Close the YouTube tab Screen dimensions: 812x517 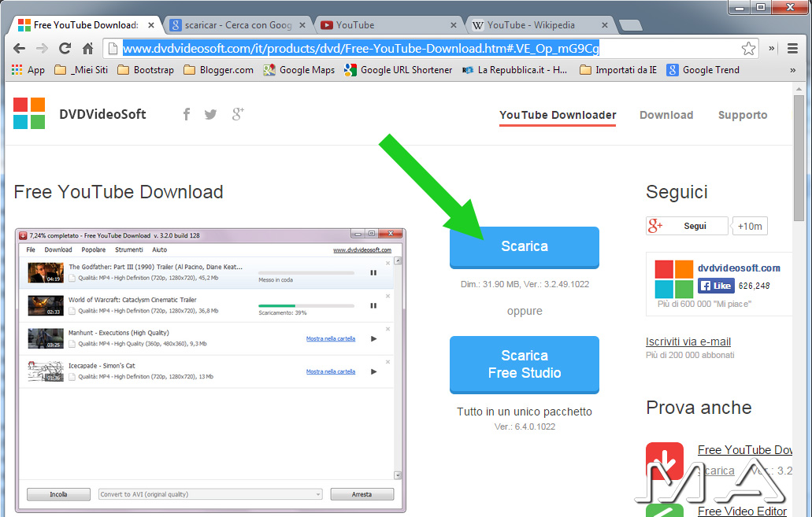pos(454,25)
